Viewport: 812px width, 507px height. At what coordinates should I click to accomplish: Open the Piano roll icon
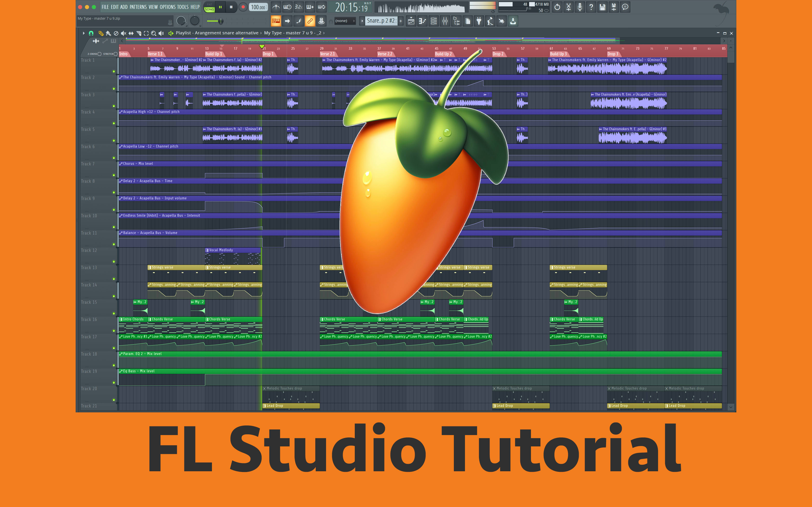pos(422,21)
